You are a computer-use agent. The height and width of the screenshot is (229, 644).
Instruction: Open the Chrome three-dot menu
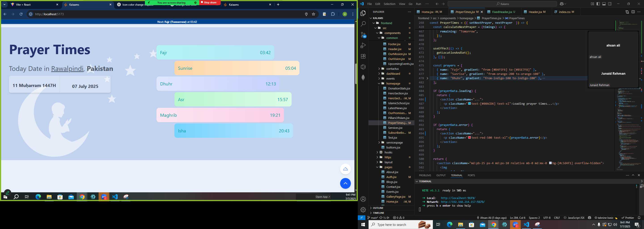(353, 14)
